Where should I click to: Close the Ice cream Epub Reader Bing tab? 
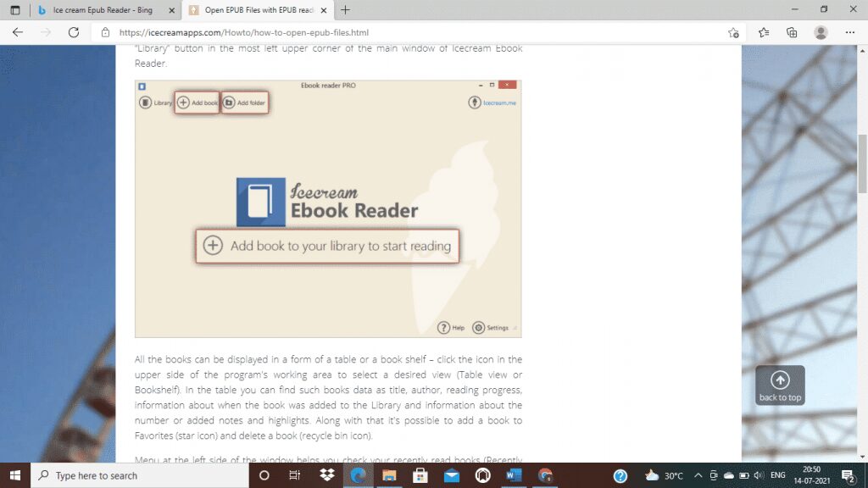(171, 10)
